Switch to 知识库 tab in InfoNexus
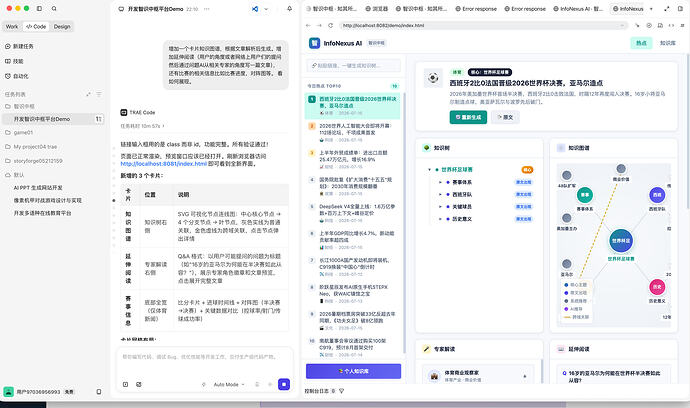Screen dimensions: 690x408 (668, 43)
